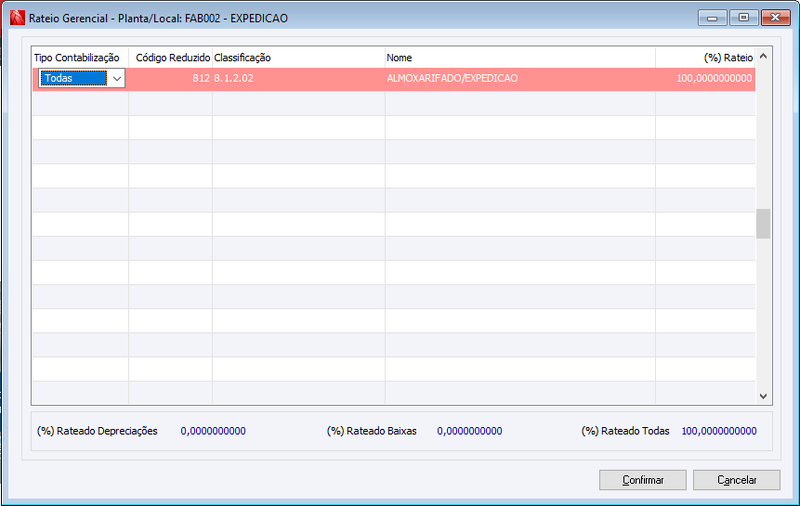This screenshot has width=800, height=506.
Task: Click the Classificação column header
Action: [x=298, y=58]
